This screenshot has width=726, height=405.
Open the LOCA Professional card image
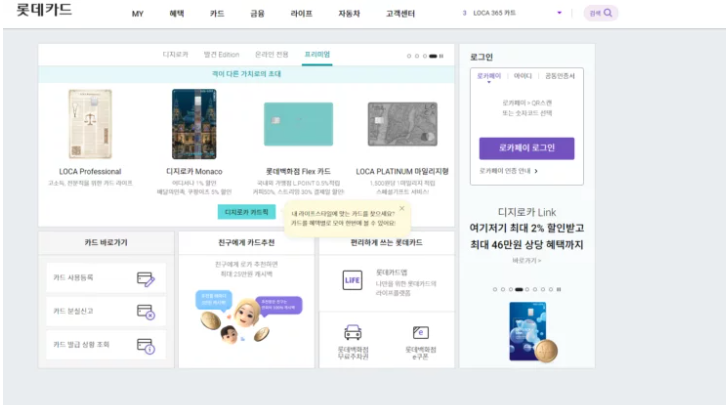(x=90, y=124)
